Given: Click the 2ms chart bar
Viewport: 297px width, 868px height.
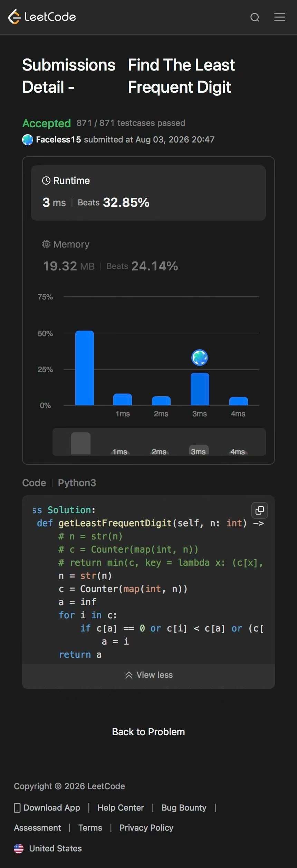Looking at the screenshot, I should [x=161, y=401].
